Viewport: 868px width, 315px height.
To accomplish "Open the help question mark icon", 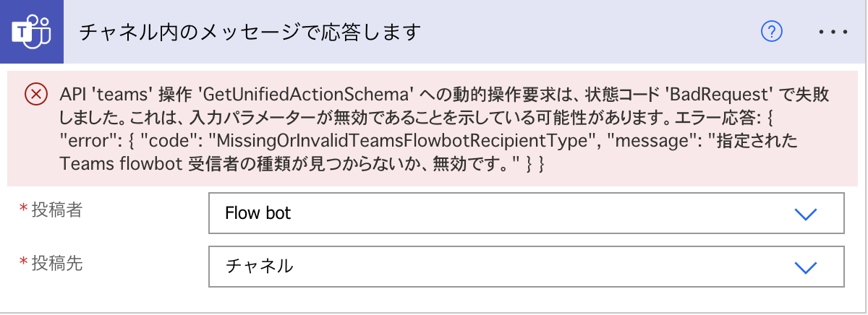I will [x=773, y=31].
